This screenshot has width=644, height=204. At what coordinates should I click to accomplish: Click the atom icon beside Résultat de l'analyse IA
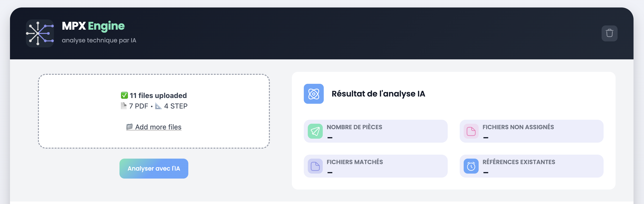(x=314, y=94)
